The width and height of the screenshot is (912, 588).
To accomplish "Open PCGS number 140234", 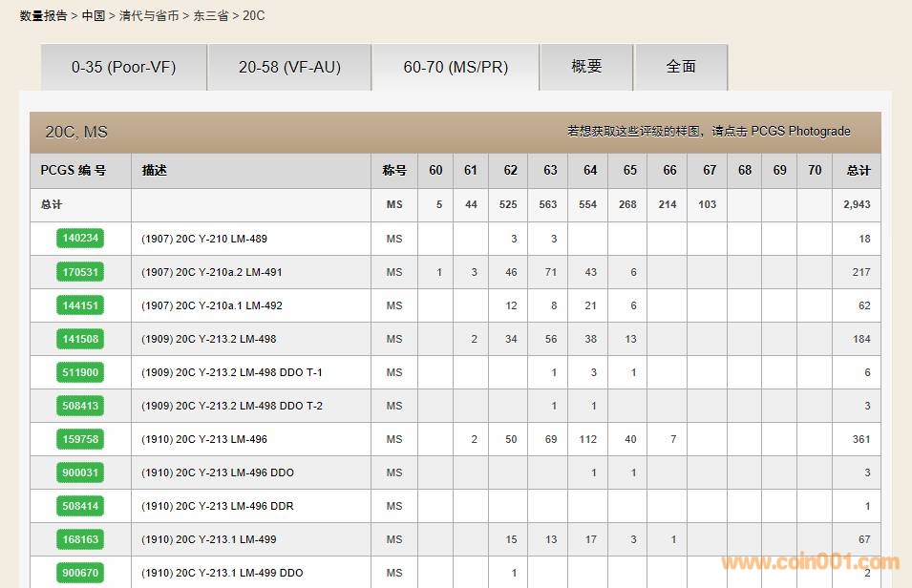I will (80, 239).
